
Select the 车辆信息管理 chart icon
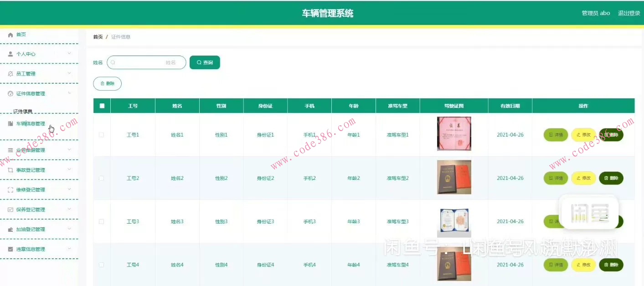[x=10, y=123]
